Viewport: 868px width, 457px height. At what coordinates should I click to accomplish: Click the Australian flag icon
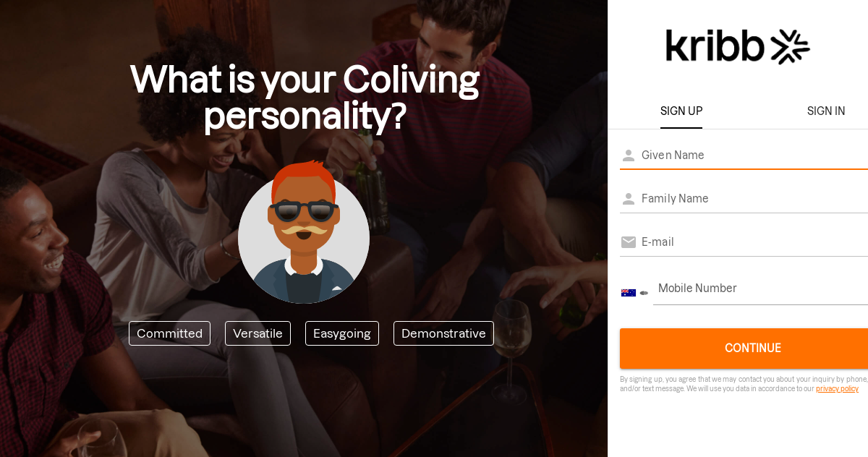coord(629,293)
